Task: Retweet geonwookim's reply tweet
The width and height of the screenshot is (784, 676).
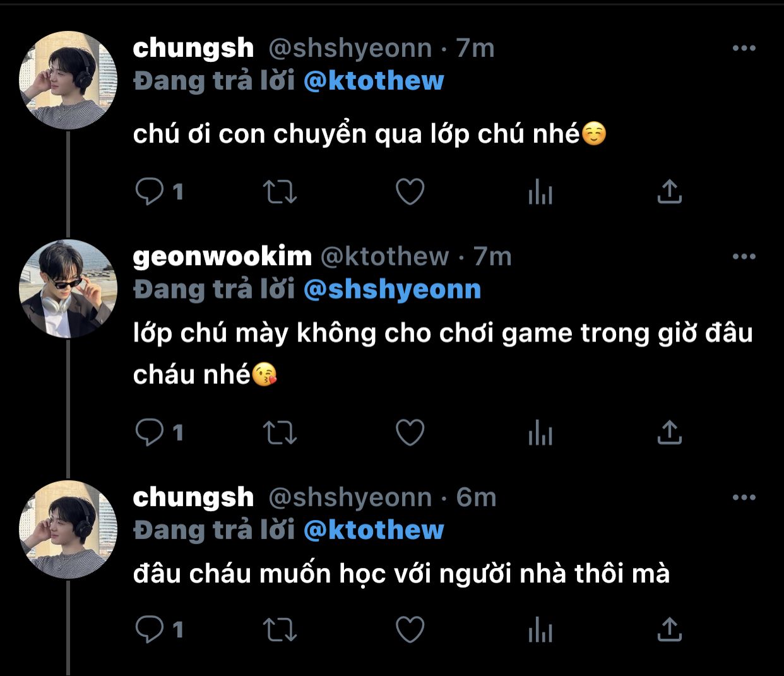Action: [x=280, y=433]
